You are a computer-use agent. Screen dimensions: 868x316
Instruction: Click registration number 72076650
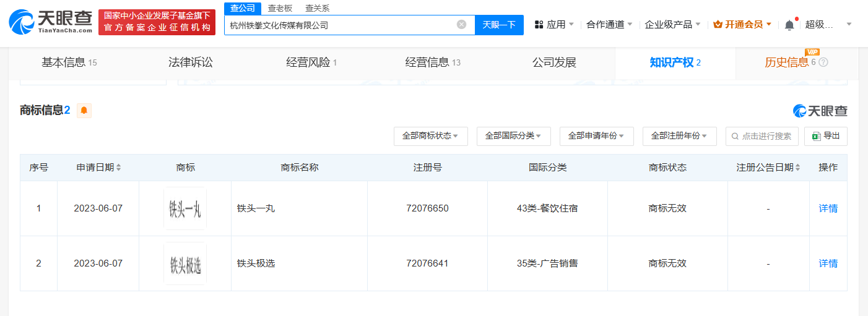point(427,208)
